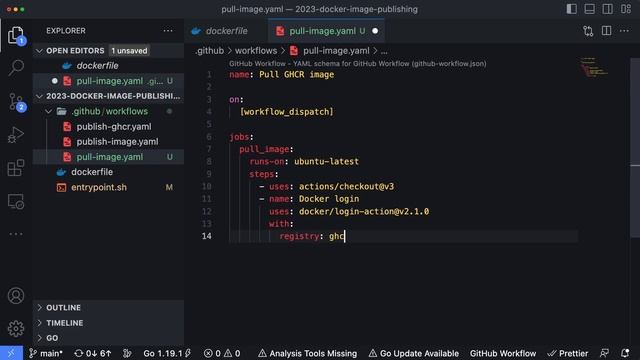Image resolution: width=640 pixels, height=360 pixels.
Task: Open editor more actions ellipsis
Action: pos(624,31)
